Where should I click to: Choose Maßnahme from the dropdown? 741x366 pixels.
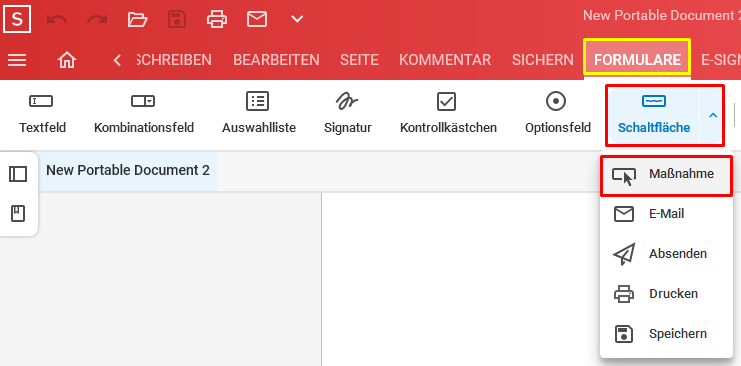[666, 175]
